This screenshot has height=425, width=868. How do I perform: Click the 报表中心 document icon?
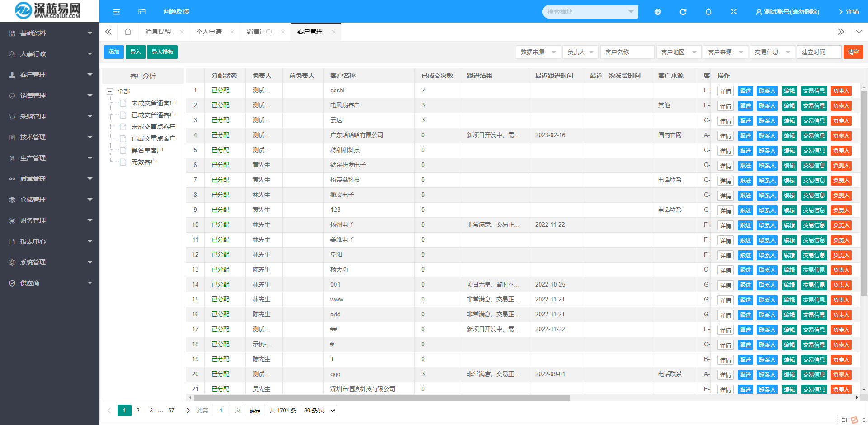(x=12, y=241)
